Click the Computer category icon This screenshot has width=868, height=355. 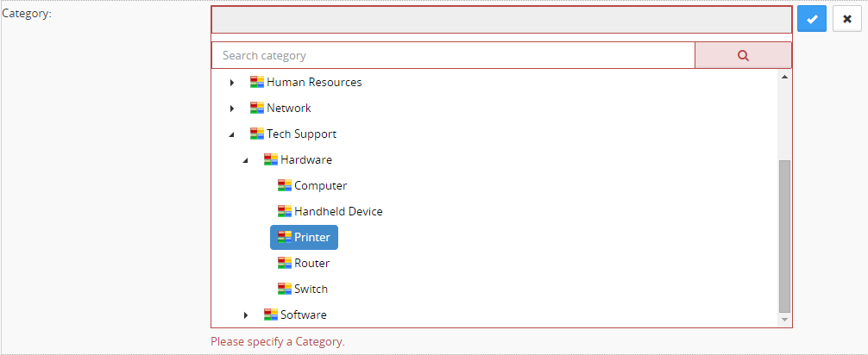(x=284, y=186)
